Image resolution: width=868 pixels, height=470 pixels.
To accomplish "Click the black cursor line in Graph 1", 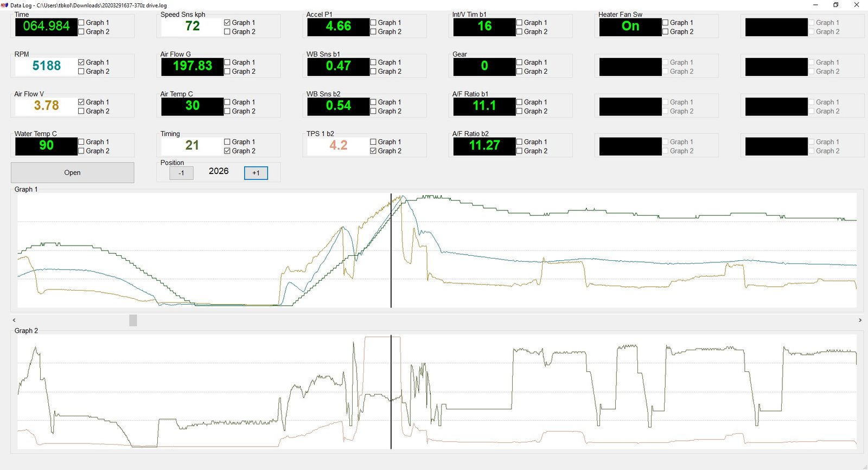I will pos(391,250).
